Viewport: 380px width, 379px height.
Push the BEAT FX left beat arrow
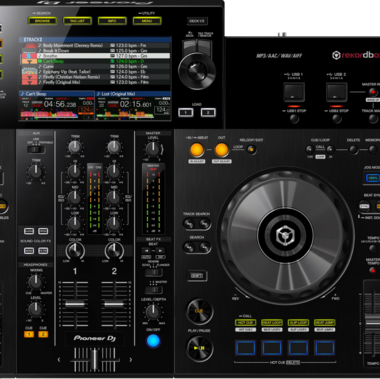coord(146,250)
